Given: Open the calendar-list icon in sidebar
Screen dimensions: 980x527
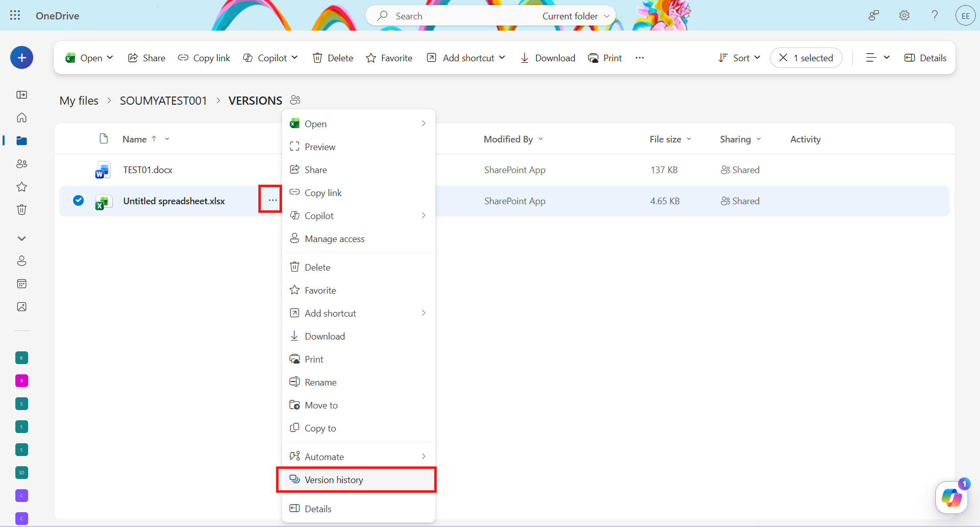Looking at the screenshot, I should point(21,283).
